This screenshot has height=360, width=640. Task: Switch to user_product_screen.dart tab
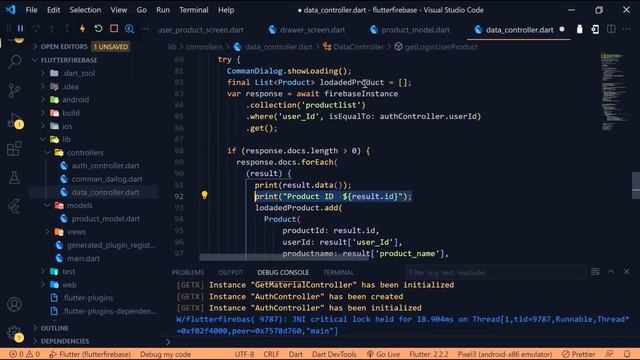(x=200, y=30)
